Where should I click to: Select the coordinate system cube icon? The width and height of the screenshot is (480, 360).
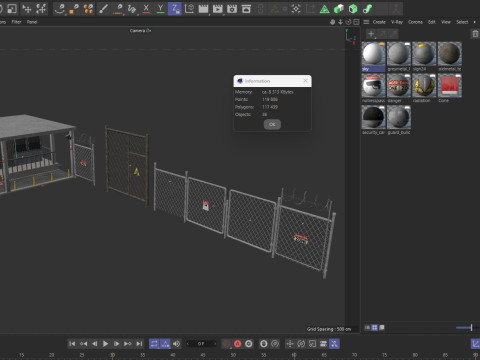tap(189, 9)
